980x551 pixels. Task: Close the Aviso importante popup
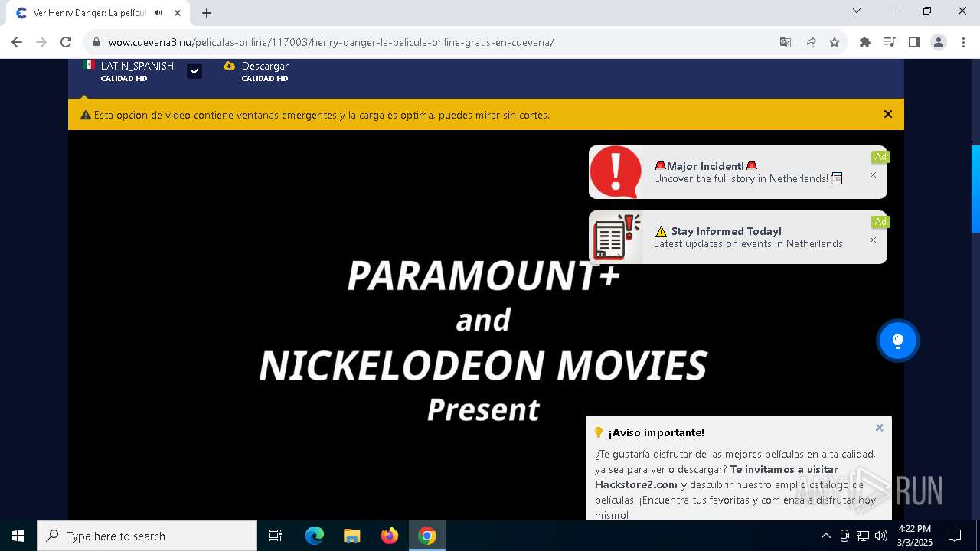(x=880, y=428)
